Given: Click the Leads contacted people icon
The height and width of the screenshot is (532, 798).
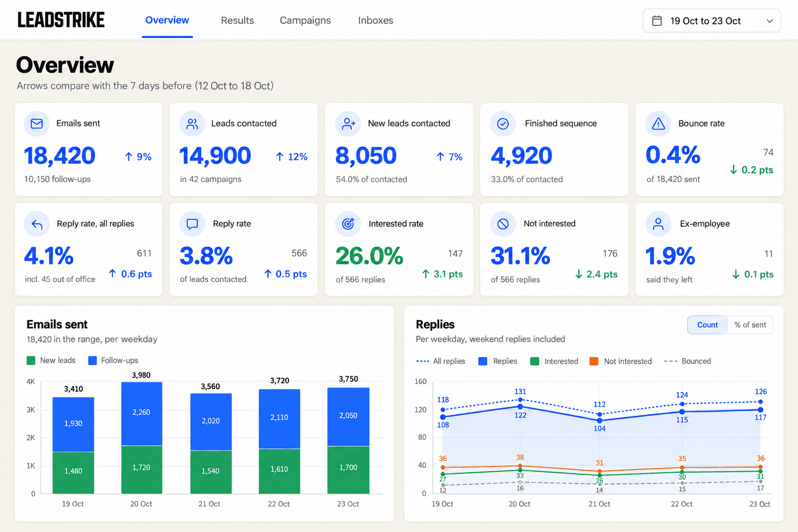Looking at the screenshot, I should tap(192, 124).
